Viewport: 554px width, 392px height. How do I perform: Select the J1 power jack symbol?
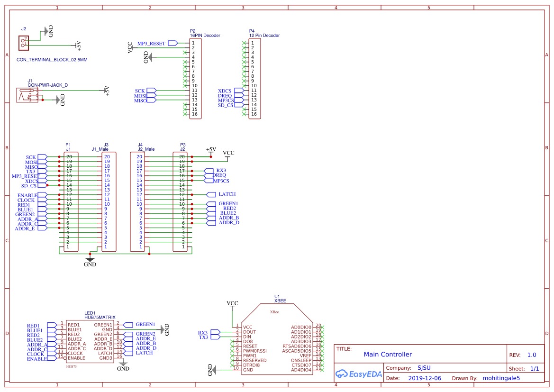27,95
